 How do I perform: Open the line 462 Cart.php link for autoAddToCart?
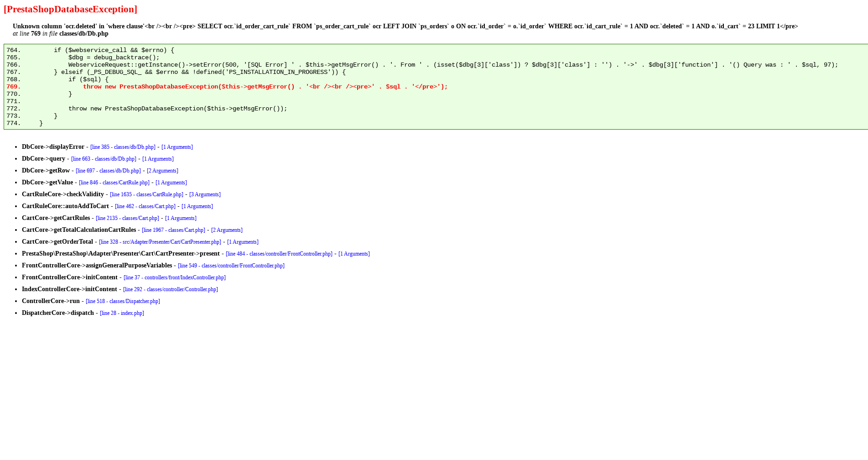tap(145, 206)
